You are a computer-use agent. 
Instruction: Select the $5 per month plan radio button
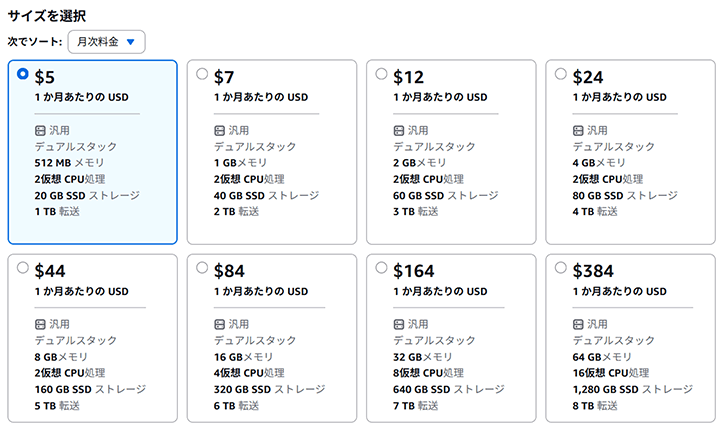(23, 74)
